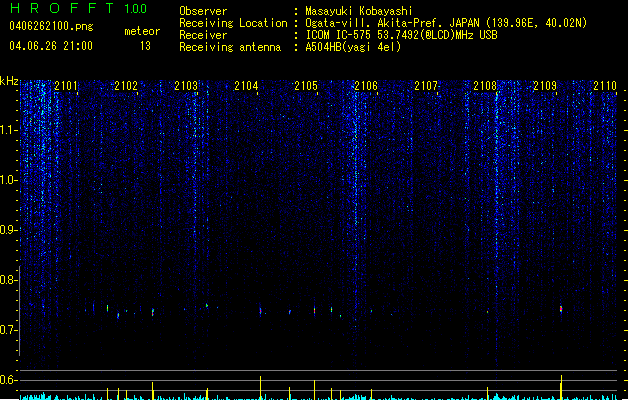Screen dimensions: 629x400
Task: Click the 2101 time marker
Action: click(66, 86)
